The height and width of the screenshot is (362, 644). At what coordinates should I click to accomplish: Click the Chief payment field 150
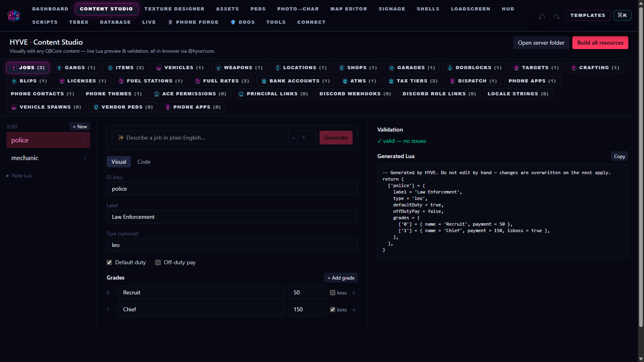point(308,309)
